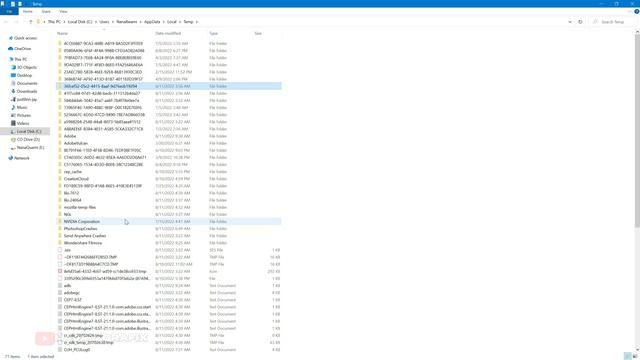Select This PC in navigation pane

[x=20, y=59]
